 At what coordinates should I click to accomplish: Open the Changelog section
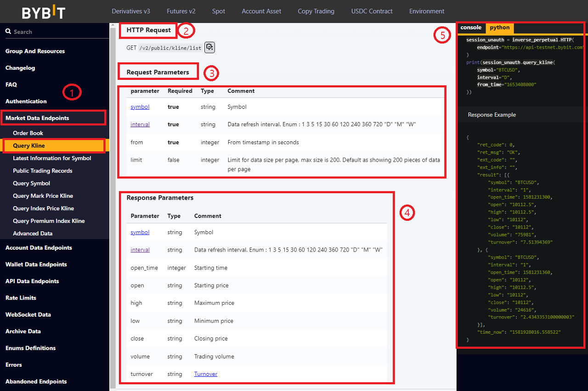[20, 68]
